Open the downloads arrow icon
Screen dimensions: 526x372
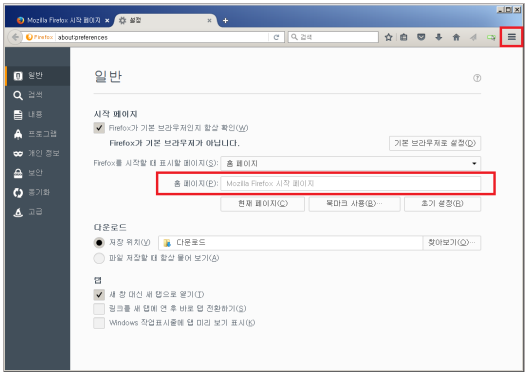point(438,37)
